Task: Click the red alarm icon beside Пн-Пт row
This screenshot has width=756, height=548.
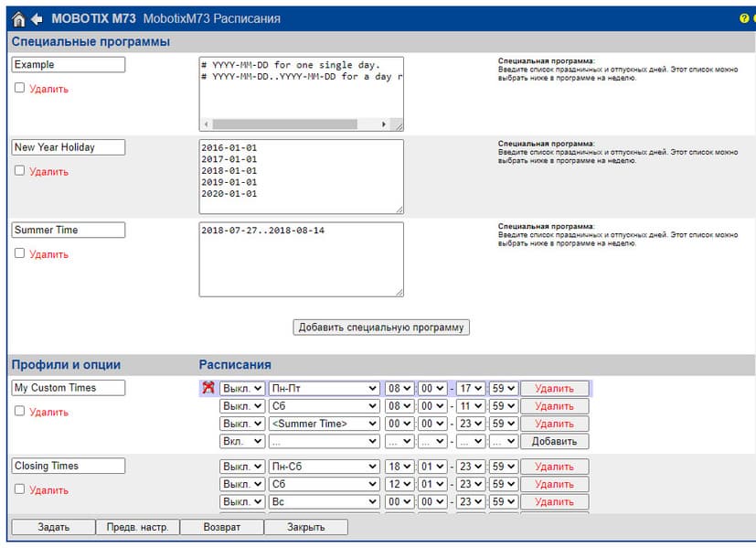Action: point(208,387)
